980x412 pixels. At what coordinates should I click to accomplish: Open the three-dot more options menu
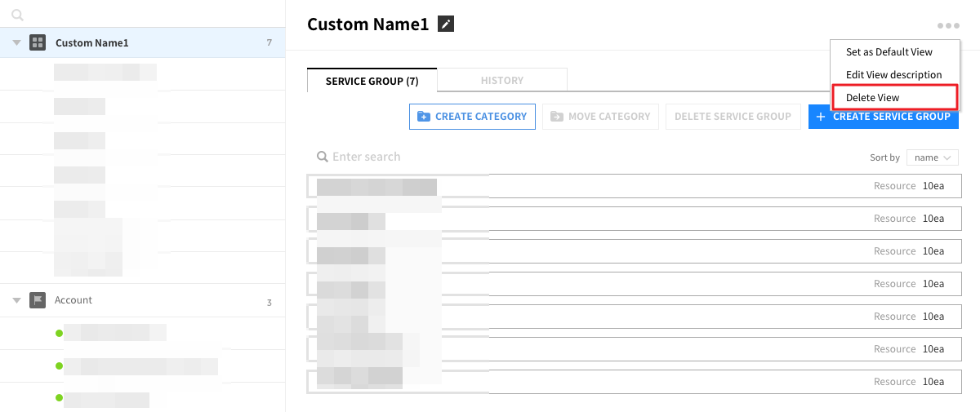(x=948, y=26)
